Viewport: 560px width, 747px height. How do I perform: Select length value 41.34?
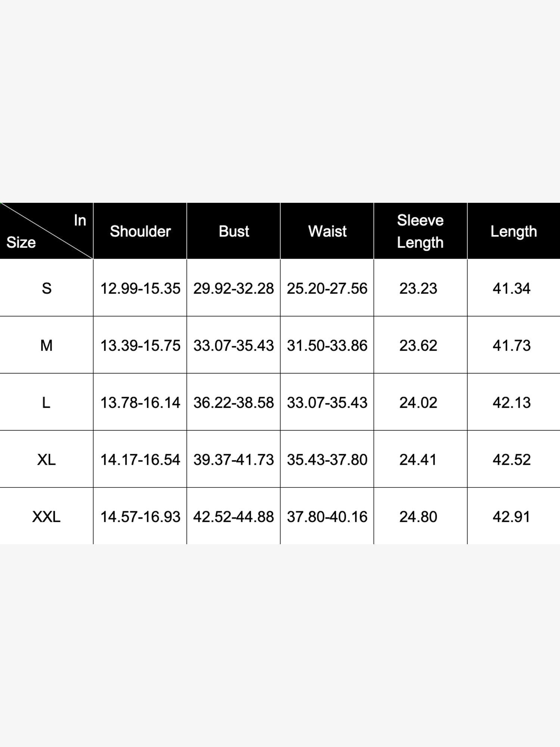click(x=511, y=288)
